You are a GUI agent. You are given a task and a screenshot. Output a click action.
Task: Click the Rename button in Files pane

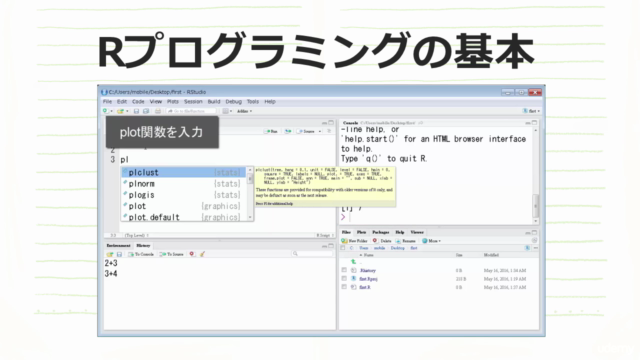coord(406,241)
